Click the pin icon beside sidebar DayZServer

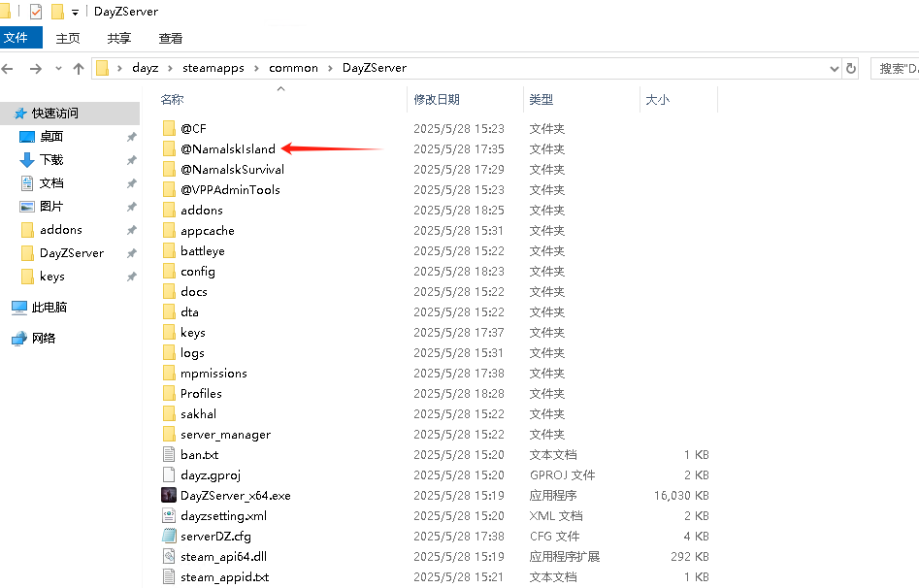click(x=132, y=253)
